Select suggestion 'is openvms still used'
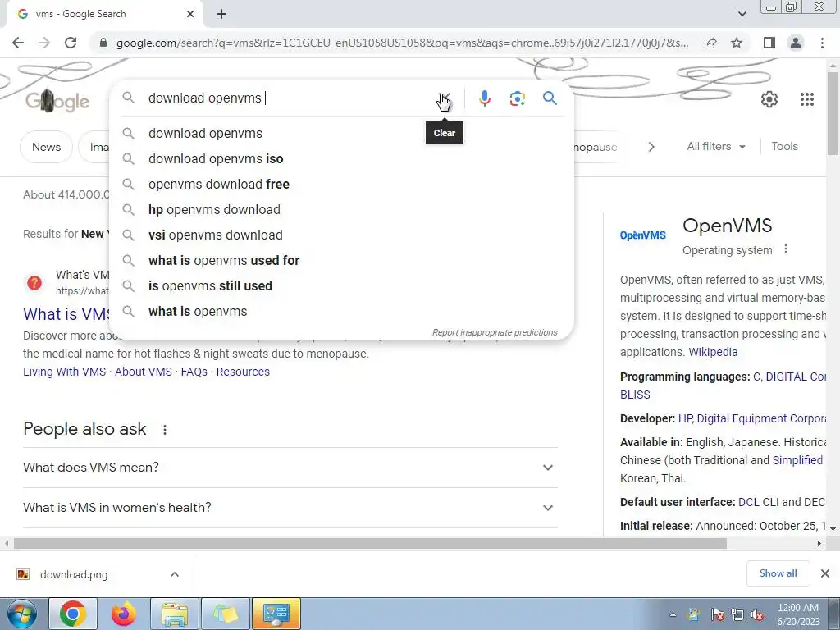Screen dimensions: 840x630 pos(341,286)
